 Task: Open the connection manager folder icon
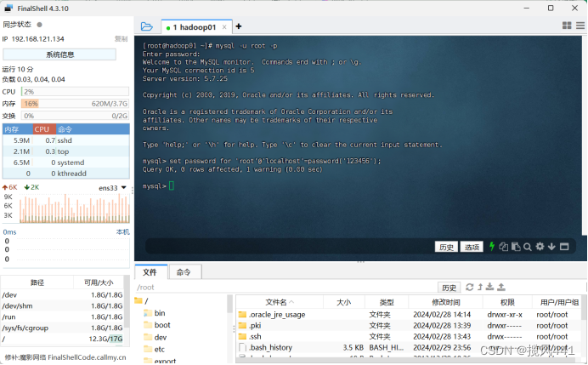[x=147, y=26]
